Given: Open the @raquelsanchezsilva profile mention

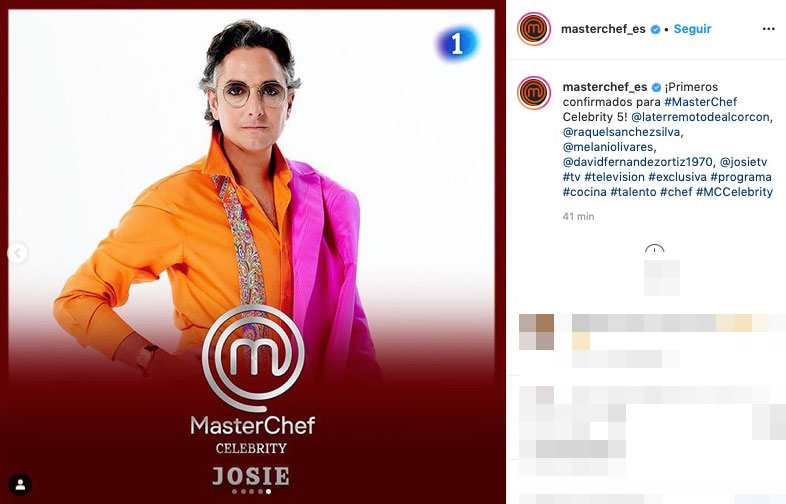Looking at the screenshot, I should pyautogui.click(x=622, y=132).
